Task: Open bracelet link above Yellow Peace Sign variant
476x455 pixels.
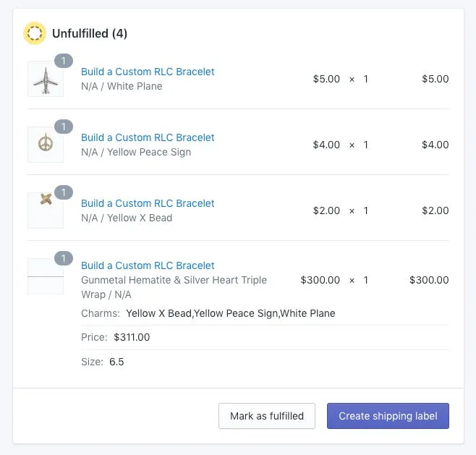Action: (x=148, y=137)
